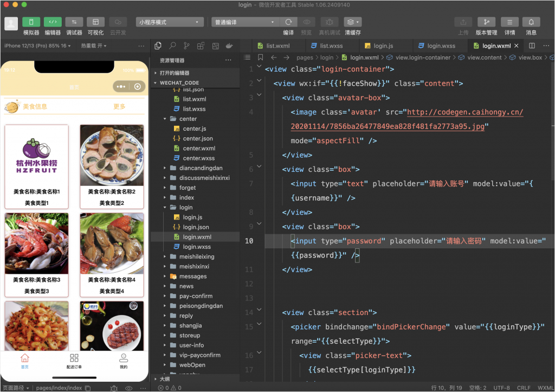555x392 pixels.
Task: Click the split editor icon
Action: (532, 46)
